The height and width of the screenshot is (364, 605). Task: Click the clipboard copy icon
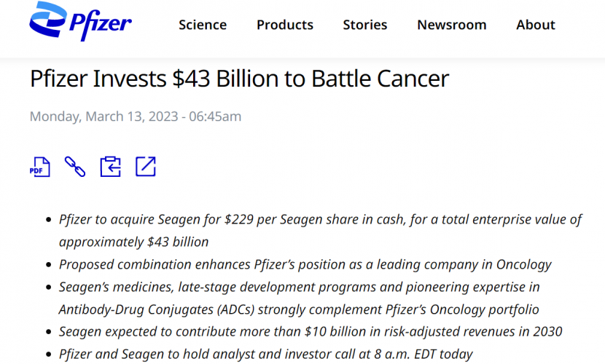(x=110, y=167)
